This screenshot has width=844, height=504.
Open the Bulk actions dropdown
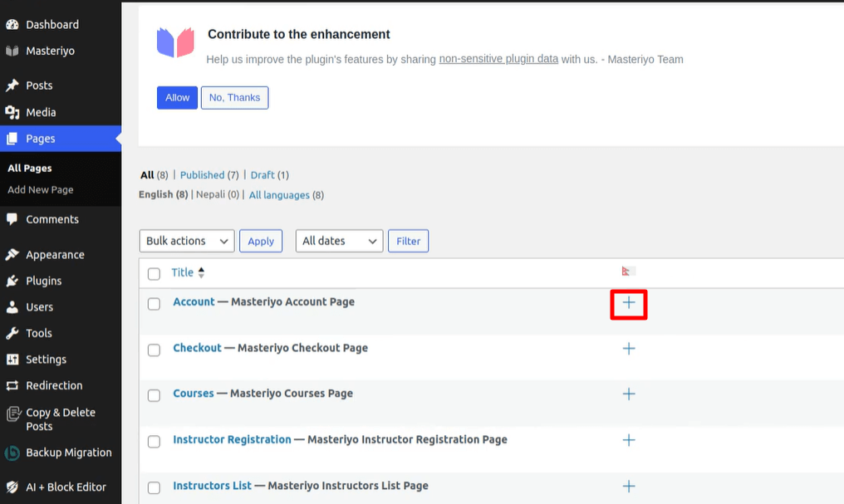[x=187, y=241]
